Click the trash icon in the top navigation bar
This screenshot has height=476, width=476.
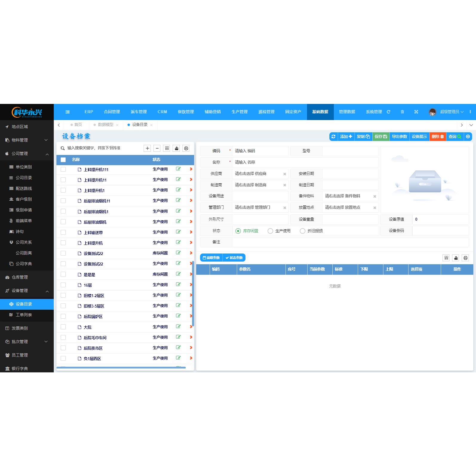click(402, 112)
